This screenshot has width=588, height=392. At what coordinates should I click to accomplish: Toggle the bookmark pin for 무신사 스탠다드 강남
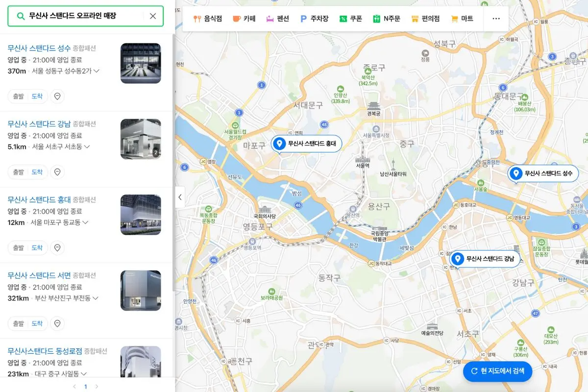[x=57, y=172]
